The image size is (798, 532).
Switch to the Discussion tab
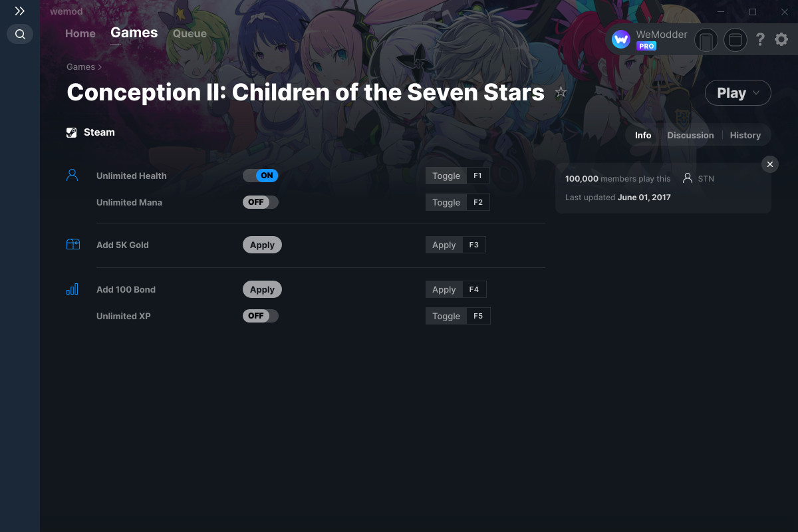690,135
